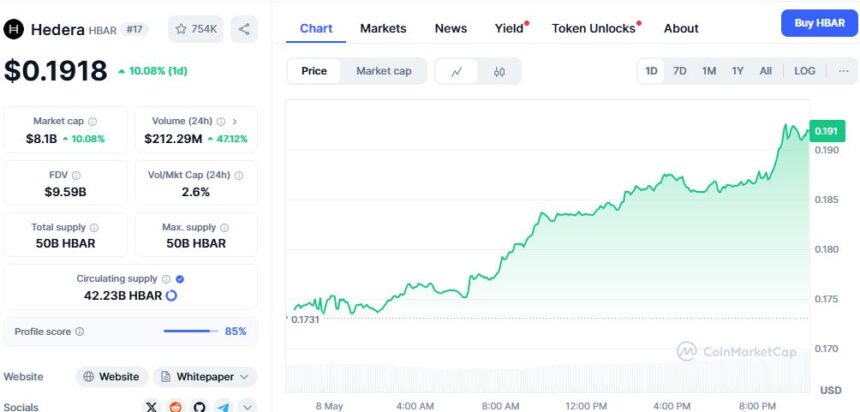Show the Volume (24h) info icon
This screenshot has height=412, width=860.
[221, 121]
